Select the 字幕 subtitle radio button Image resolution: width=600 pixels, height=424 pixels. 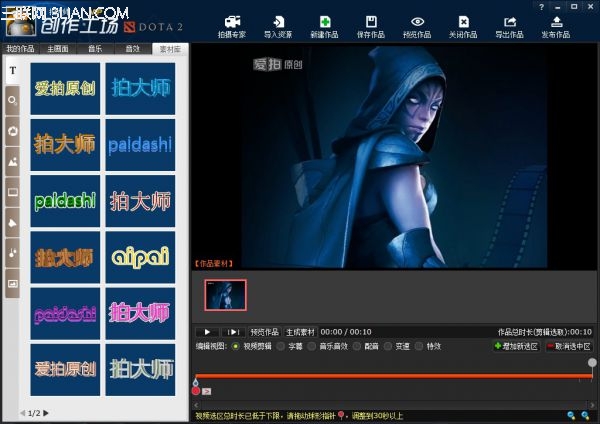tap(281, 346)
